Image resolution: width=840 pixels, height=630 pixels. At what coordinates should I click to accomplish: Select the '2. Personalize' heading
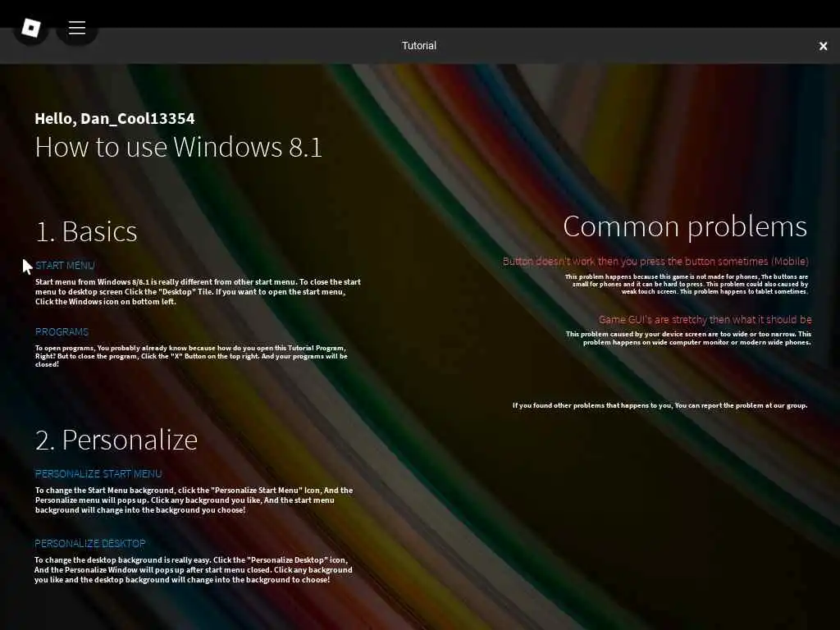point(116,440)
